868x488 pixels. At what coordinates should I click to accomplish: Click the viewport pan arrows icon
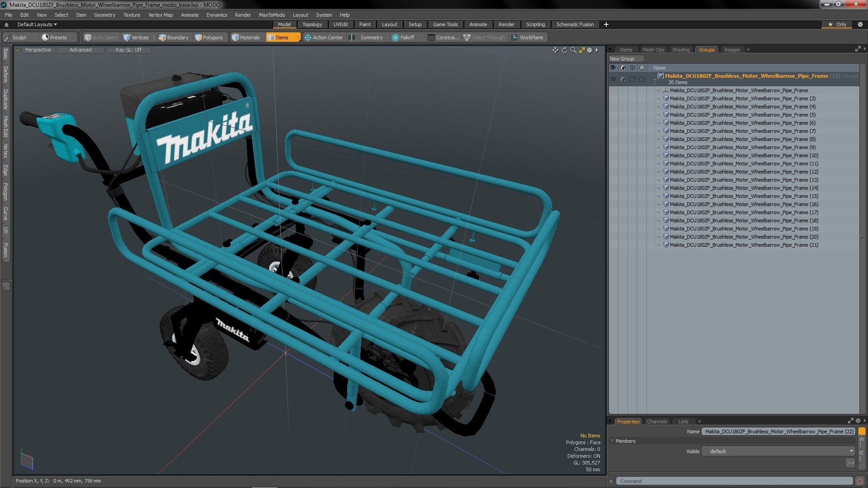click(555, 50)
